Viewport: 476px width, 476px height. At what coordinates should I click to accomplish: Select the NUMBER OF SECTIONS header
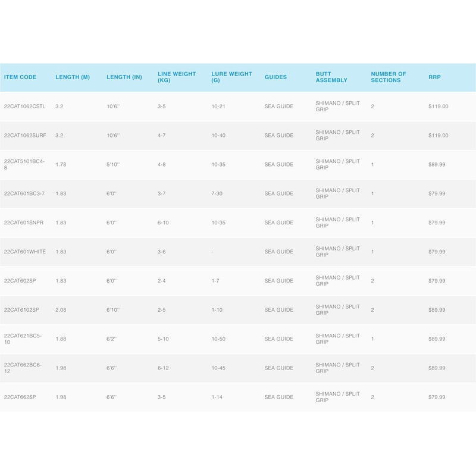coord(389,77)
